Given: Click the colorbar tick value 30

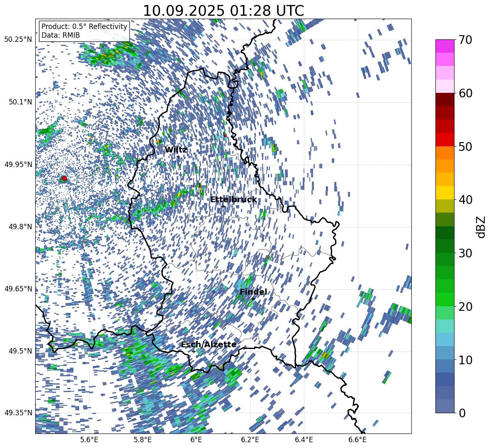Looking at the screenshot, I should coord(465,253).
